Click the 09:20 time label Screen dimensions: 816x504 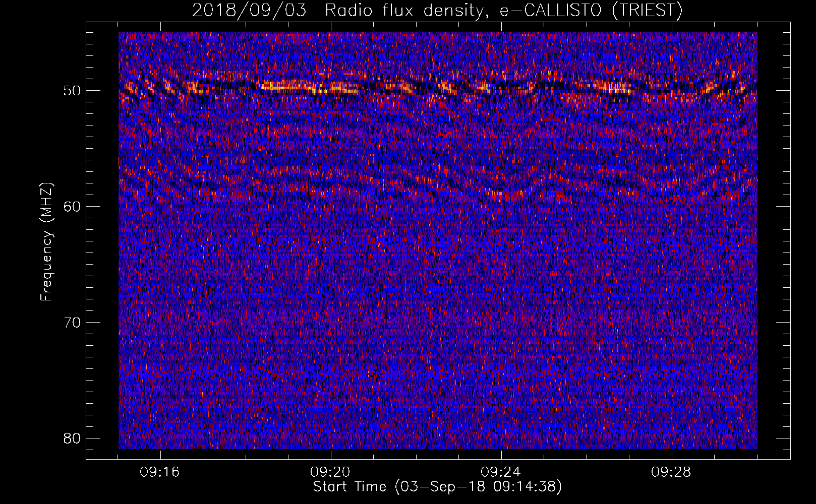330,472
